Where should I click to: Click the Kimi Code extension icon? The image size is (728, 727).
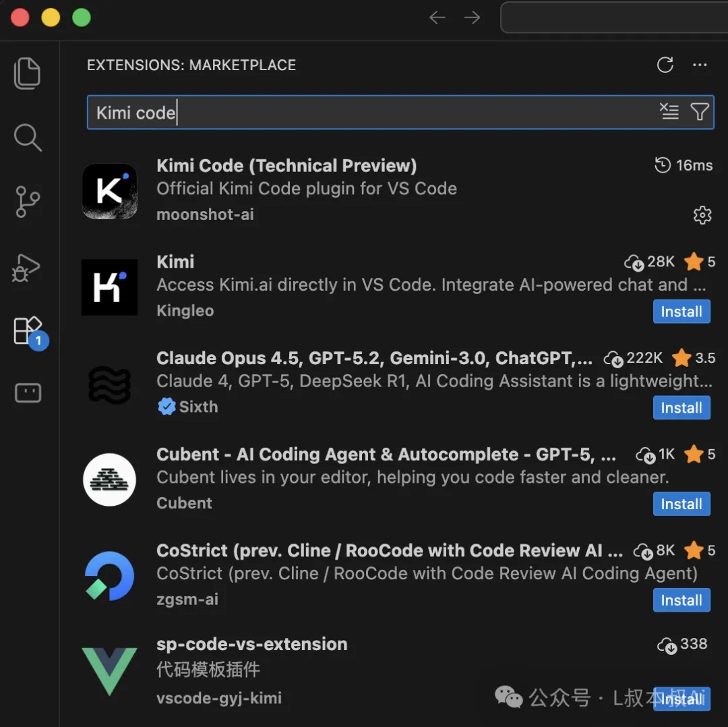point(110,192)
